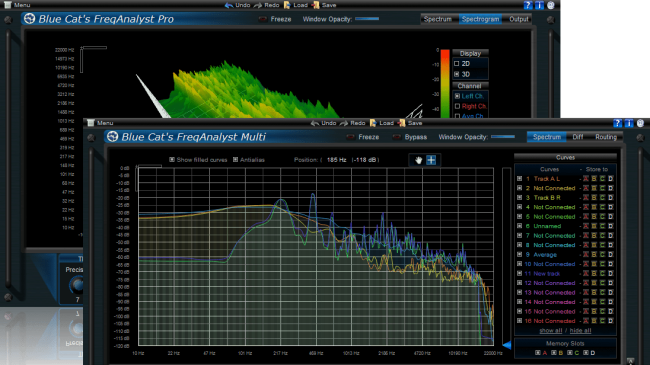Click Load preset in FreqAnalyst Pro
The image size is (650, 365).
coord(296,5)
